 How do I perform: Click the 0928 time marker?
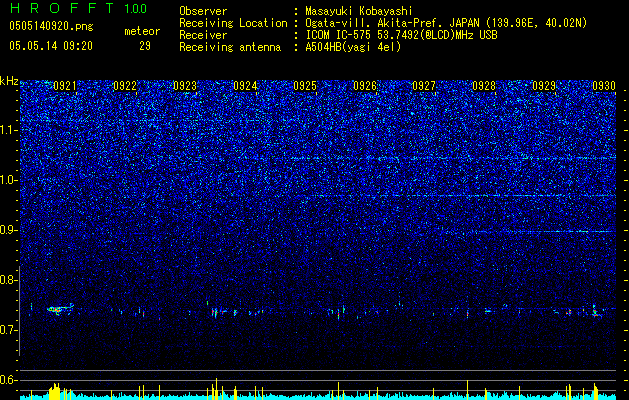point(484,86)
